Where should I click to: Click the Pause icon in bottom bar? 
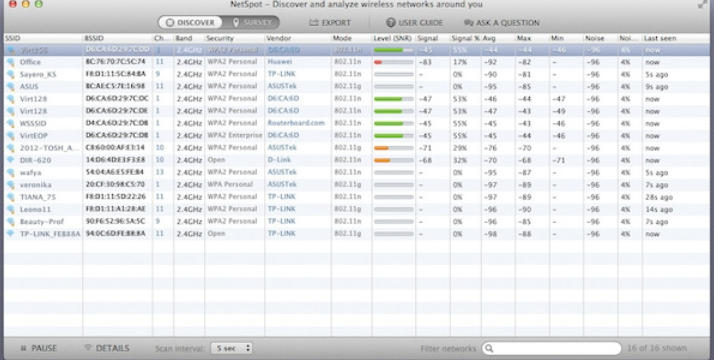point(23,348)
